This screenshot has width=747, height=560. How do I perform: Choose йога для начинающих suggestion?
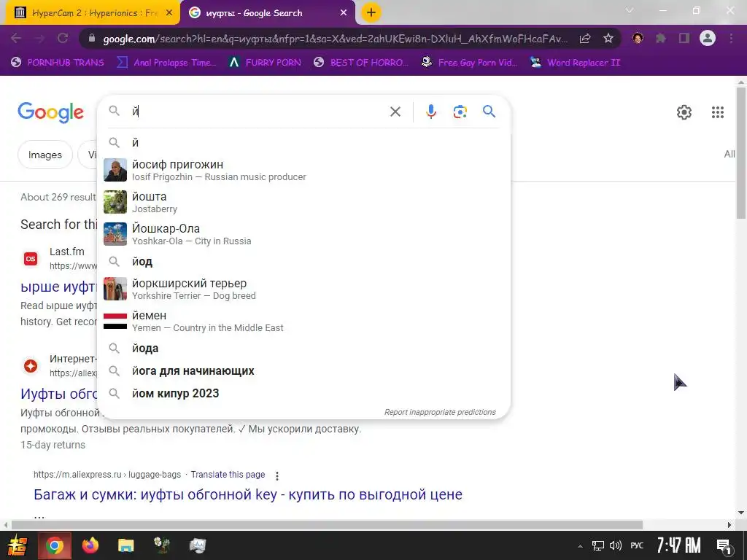303,370
